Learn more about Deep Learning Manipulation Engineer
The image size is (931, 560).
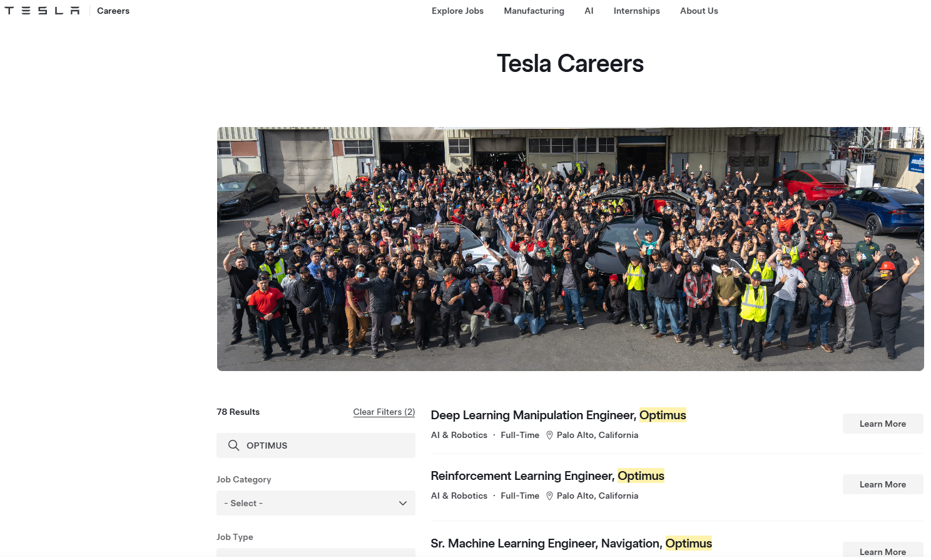[882, 424]
